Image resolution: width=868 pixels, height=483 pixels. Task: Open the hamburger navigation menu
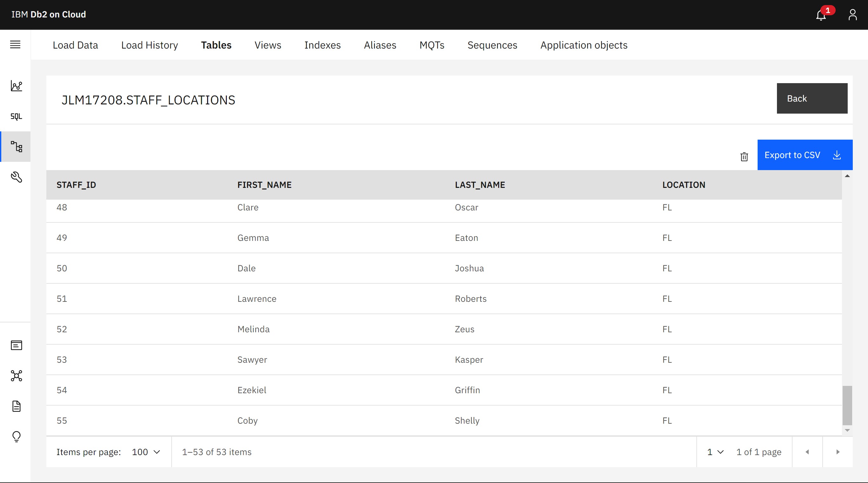tap(15, 44)
